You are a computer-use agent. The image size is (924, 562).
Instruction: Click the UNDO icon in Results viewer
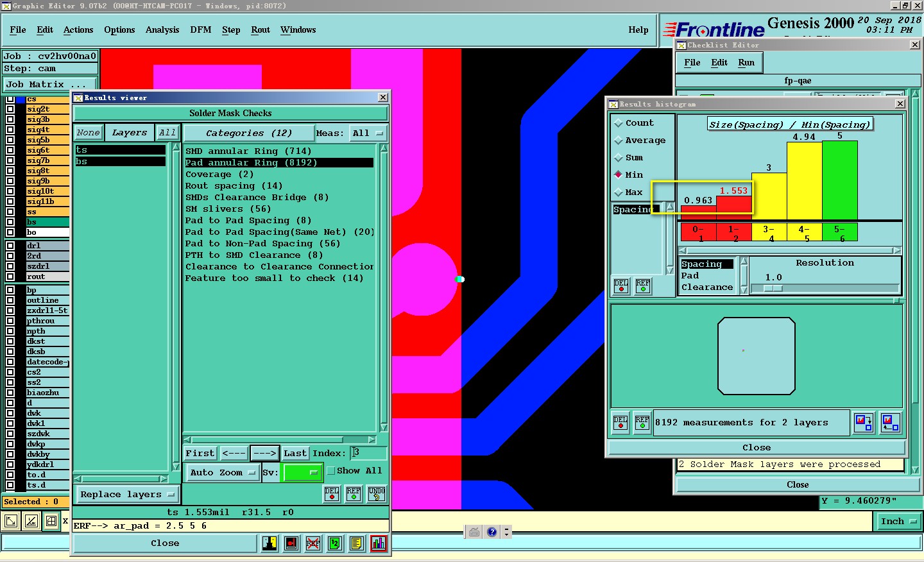[377, 493]
